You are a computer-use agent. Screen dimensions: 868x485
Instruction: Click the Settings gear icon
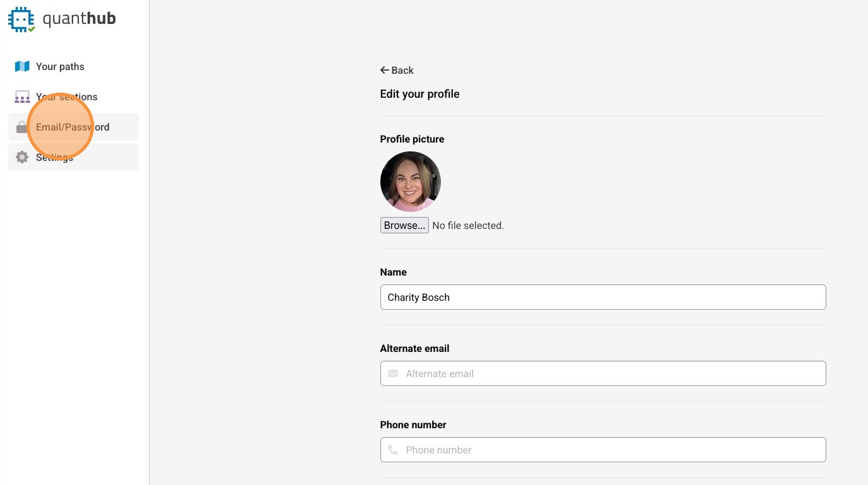point(22,157)
